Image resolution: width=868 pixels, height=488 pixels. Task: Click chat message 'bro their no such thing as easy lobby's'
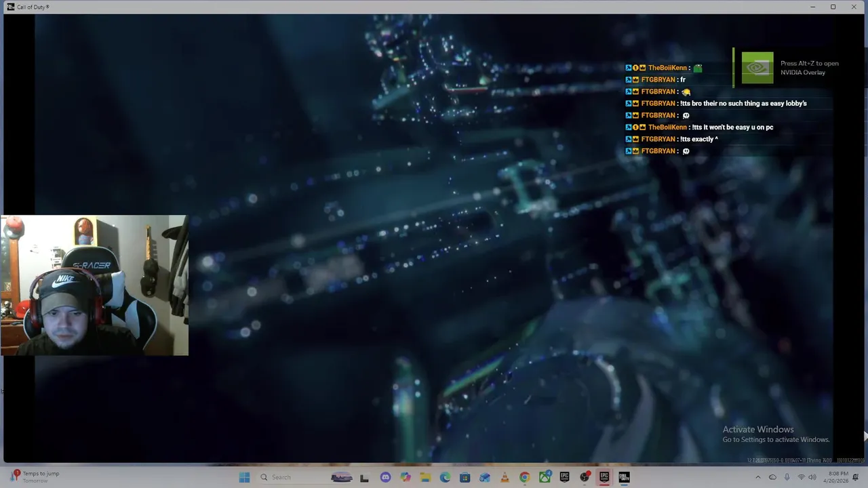coord(749,103)
